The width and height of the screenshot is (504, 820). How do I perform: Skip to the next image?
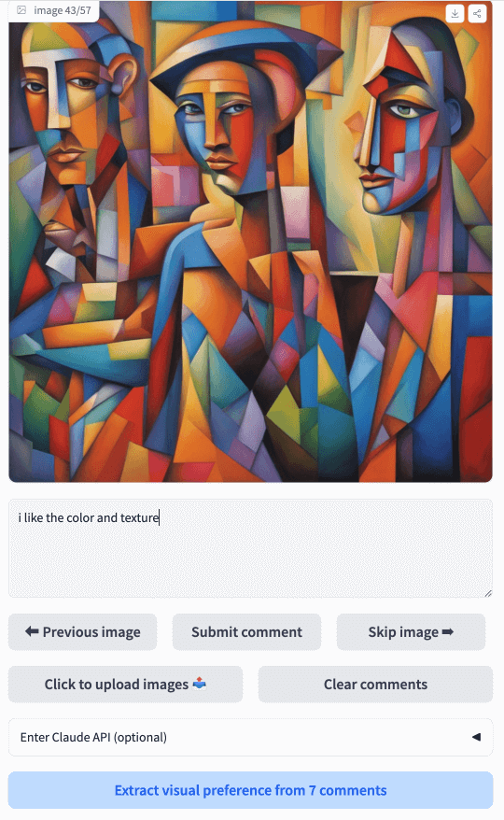(x=411, y=631)
